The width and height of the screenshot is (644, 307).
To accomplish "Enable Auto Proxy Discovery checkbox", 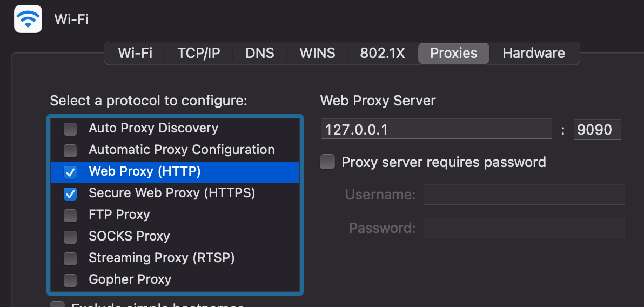I will pos(70,129).
